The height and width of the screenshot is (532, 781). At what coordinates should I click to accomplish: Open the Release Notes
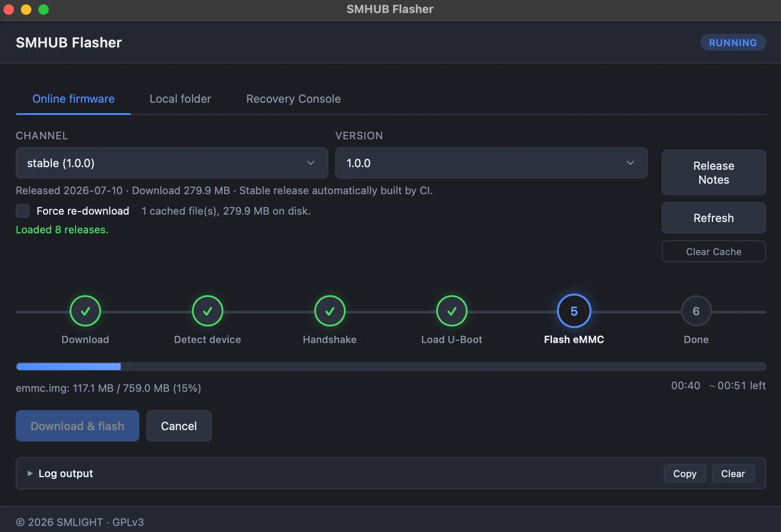(714, 172)
